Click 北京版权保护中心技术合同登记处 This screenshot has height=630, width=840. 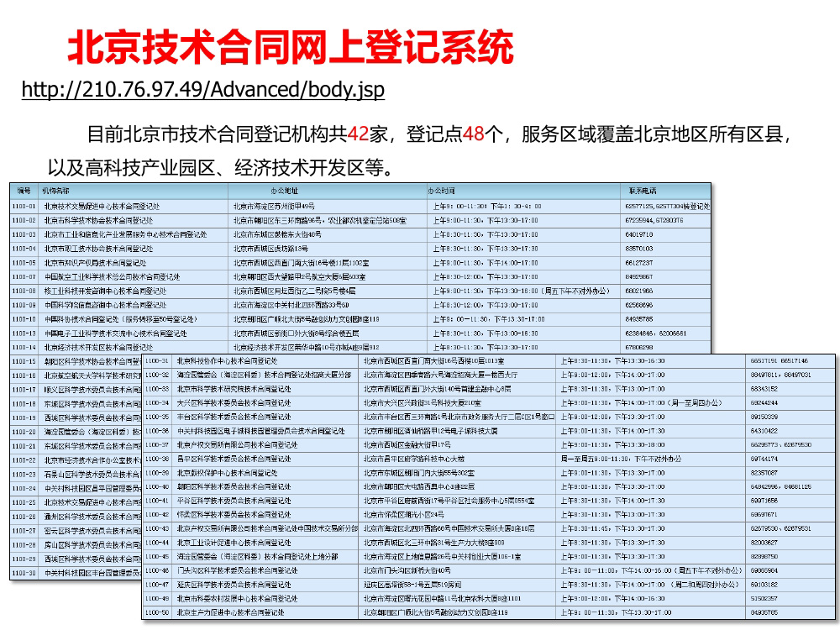(x=227, y=473)
